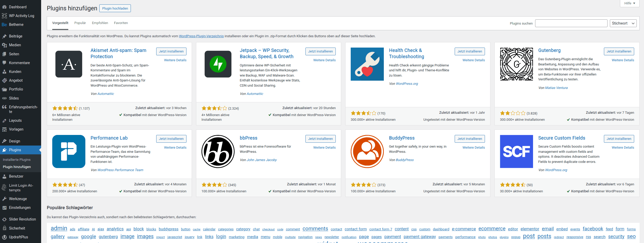Click the Akismet plugin logo icon

pyautogui.click(x=69, y=64)
